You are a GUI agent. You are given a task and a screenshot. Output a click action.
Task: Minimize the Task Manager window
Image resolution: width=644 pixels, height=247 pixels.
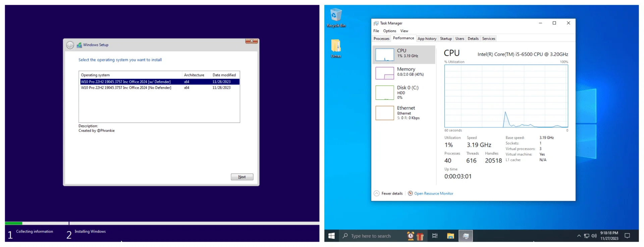[x=540, y=23]
